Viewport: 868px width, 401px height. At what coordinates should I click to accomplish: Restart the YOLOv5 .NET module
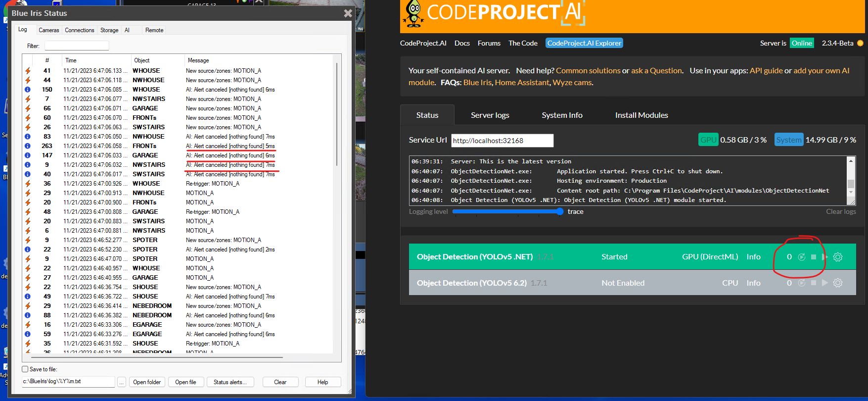coord(802,257)
